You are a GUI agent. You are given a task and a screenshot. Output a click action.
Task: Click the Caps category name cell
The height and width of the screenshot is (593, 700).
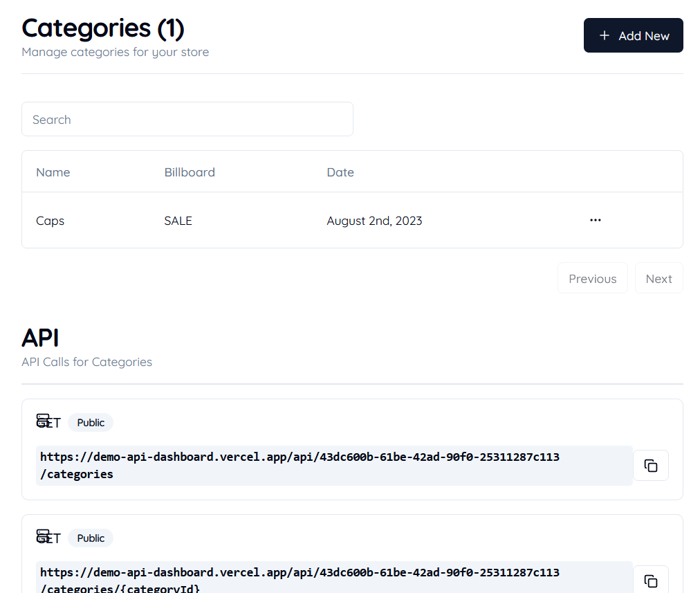tap(50, 221)
